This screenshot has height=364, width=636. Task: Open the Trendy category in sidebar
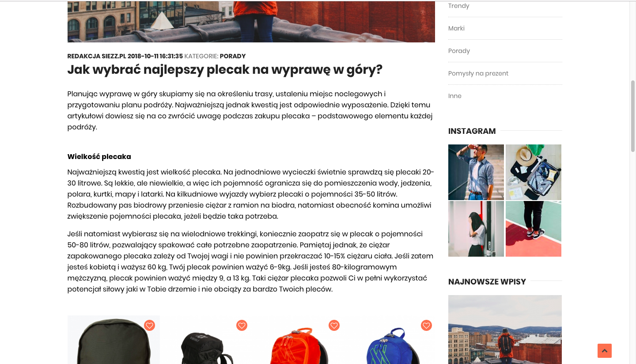tap(458, 6)
